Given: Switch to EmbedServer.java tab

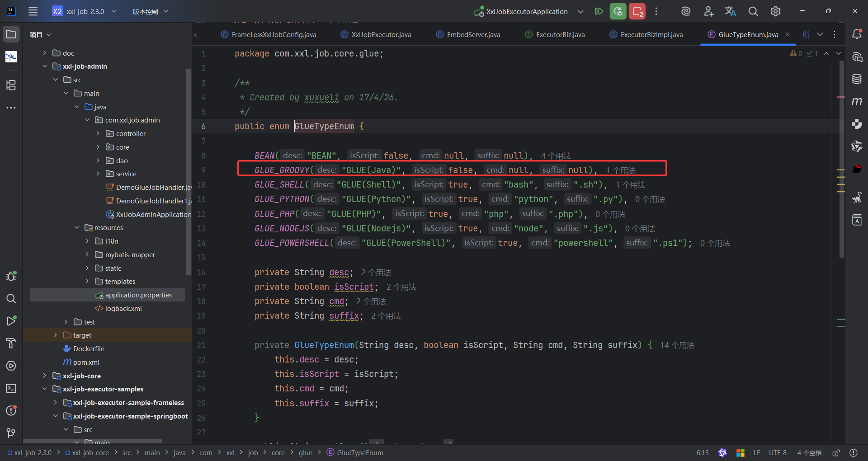Looking at the screenshot, I should coord(468,35).
